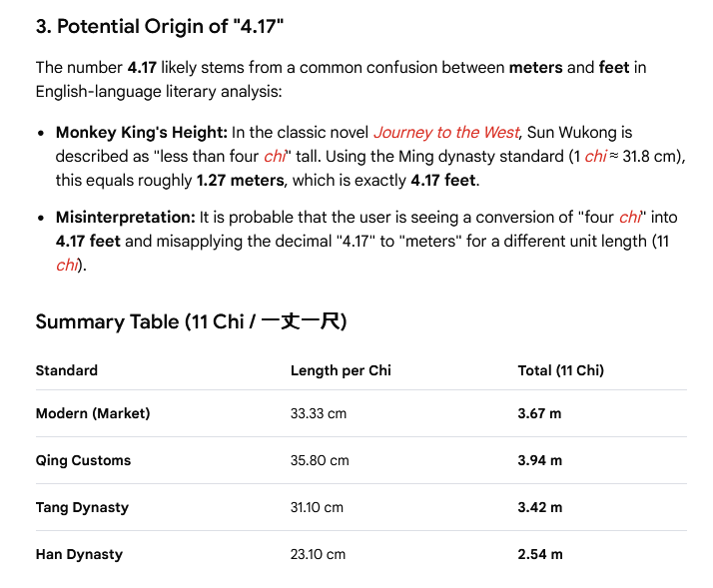713x588 pixels.
Task: Click the red chi link beside 31.8 cm
Action: click(x=596, y=157)
